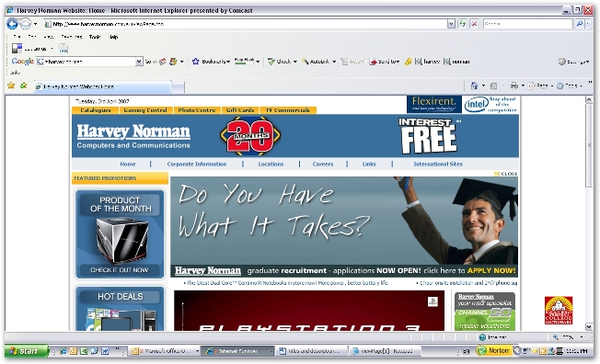Expand the address bar URL history dropdown
The image size is (600, 364).
tap(451, 24)
